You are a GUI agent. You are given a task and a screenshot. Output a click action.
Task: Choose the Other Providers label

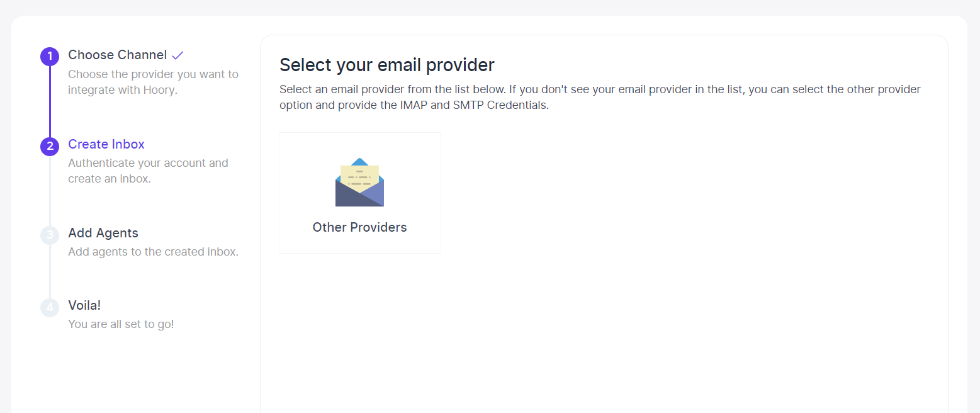point(359,227)
